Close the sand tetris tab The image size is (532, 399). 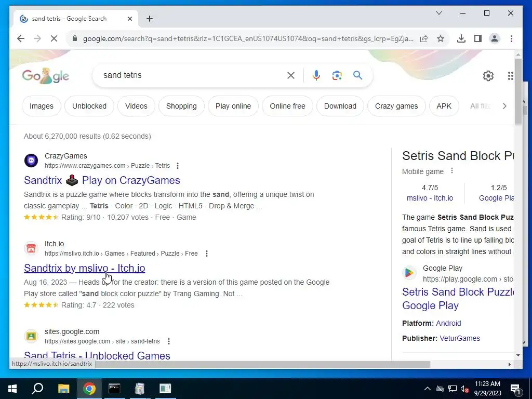tap(129, 19)
